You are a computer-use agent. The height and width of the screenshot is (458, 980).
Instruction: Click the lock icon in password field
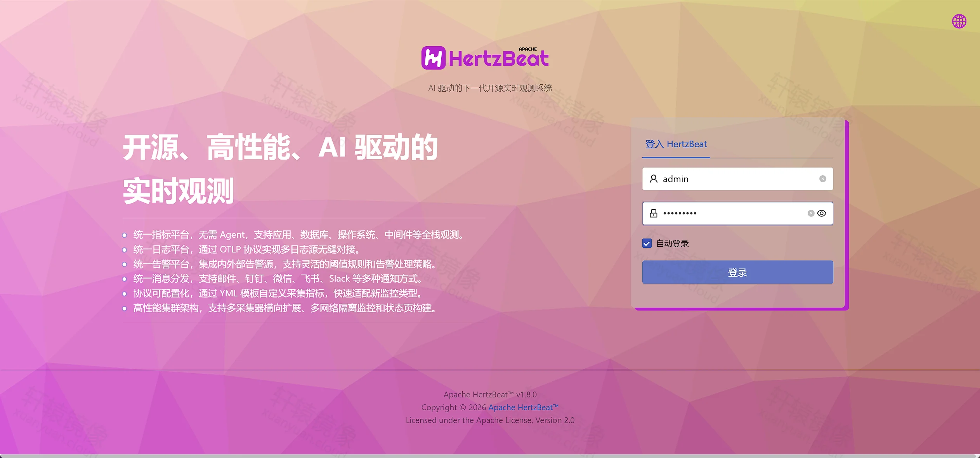[x=654, y=213]
